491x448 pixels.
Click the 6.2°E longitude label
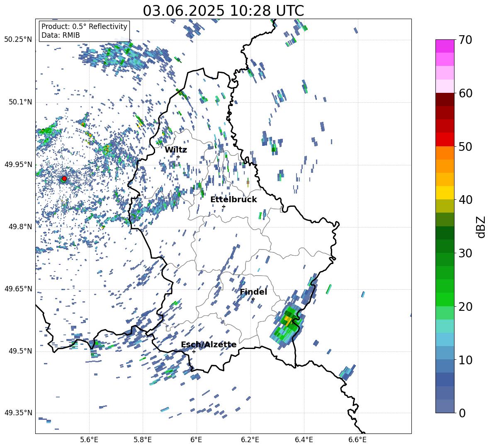[250, 440]
